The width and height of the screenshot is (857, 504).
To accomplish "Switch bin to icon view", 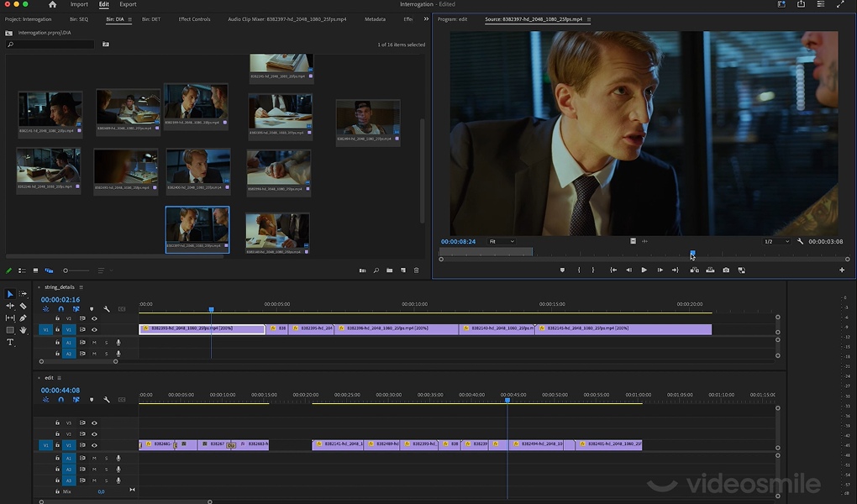I will pyautogui.click(x=35, y=270).
